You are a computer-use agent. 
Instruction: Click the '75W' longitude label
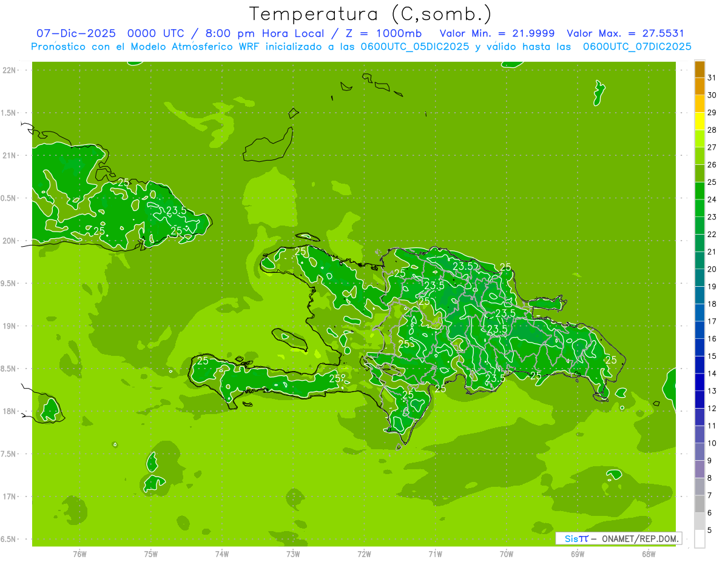pyautogui.click(x=150, y=554)
